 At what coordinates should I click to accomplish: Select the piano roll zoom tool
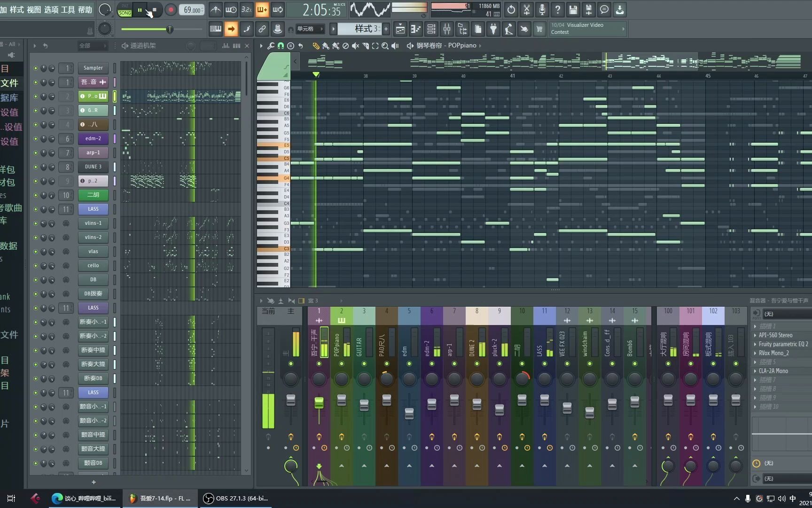(385, 46)
